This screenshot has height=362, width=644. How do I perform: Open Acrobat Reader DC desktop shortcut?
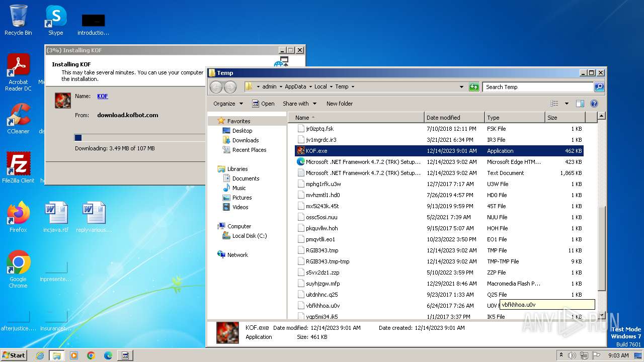(18, 72)
